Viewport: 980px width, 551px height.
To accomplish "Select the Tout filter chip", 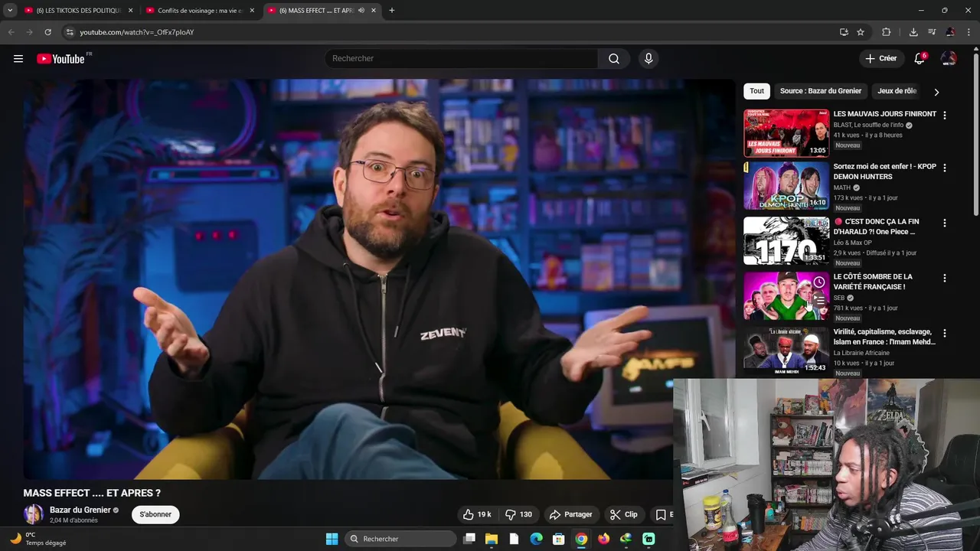I will pyautogui.click(x=756, y=91).
